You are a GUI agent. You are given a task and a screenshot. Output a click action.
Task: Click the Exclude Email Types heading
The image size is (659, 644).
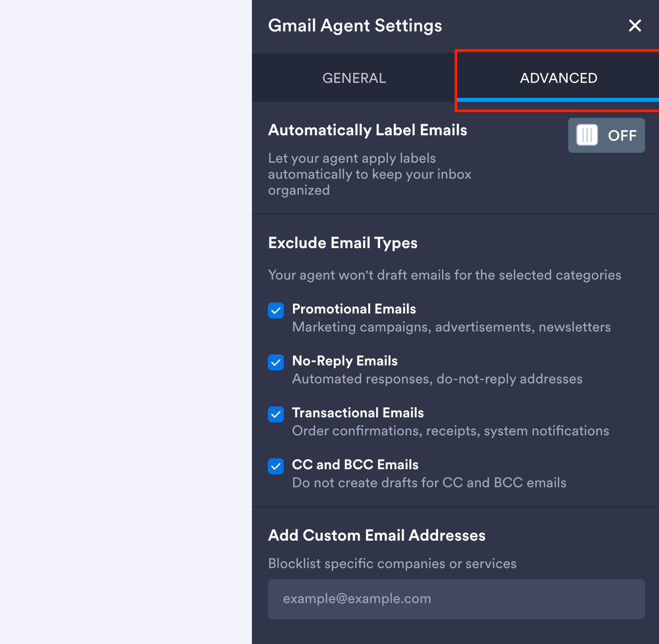pos(343,243)
